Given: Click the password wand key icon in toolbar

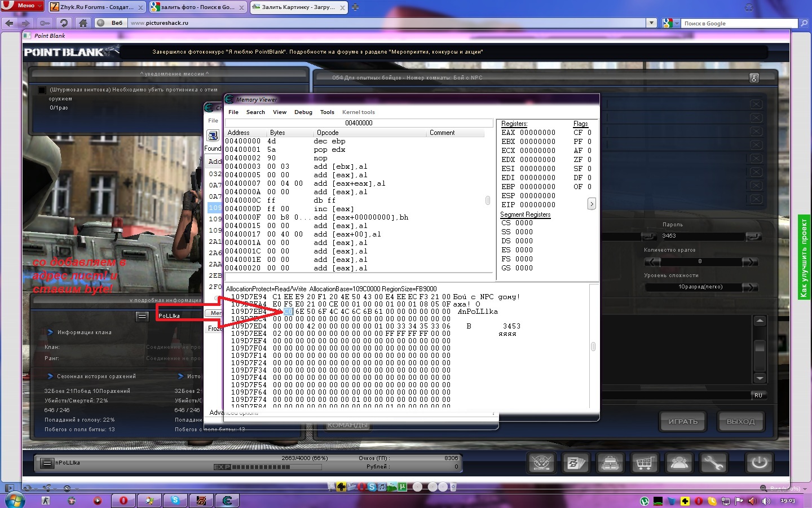Looking at the screenshot, I should coord(45,23).
